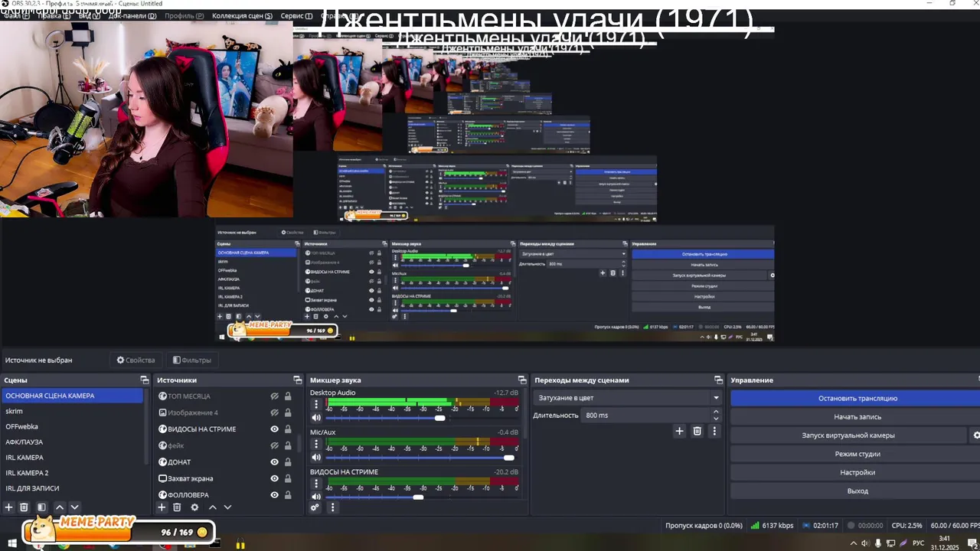This screenshot has width=980, height=551.
Task: Open Desktop Audio three-dot options menu
Action: tap(316, 404)
